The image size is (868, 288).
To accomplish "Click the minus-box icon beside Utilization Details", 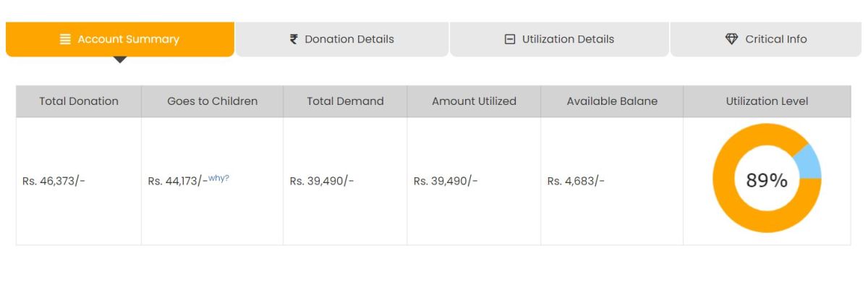I will click(x=509, y=39).
